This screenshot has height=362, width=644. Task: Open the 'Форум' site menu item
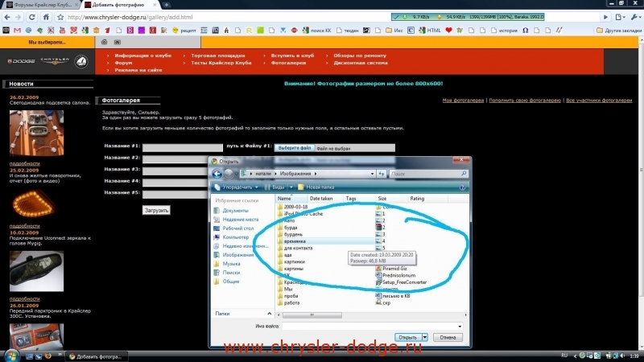click(x=123, y=63)
